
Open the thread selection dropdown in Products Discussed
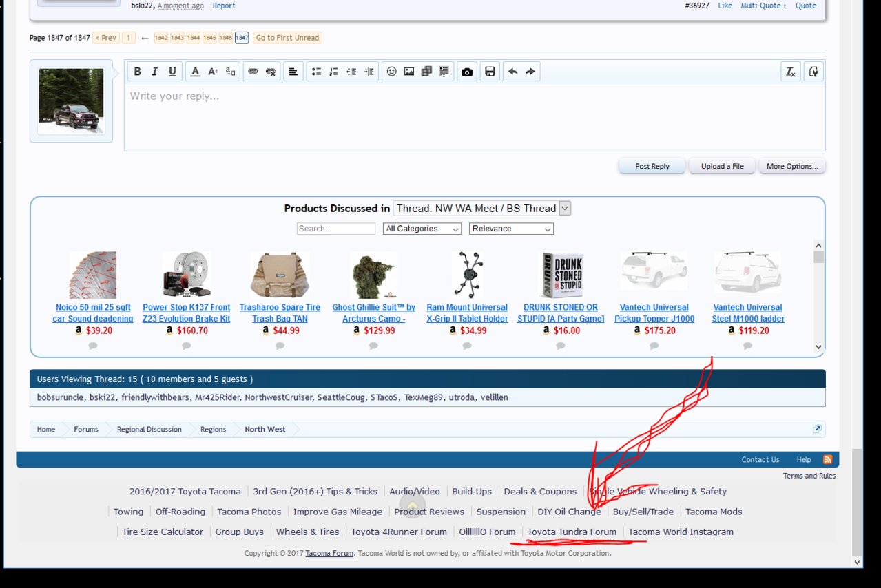pos(482,208)
